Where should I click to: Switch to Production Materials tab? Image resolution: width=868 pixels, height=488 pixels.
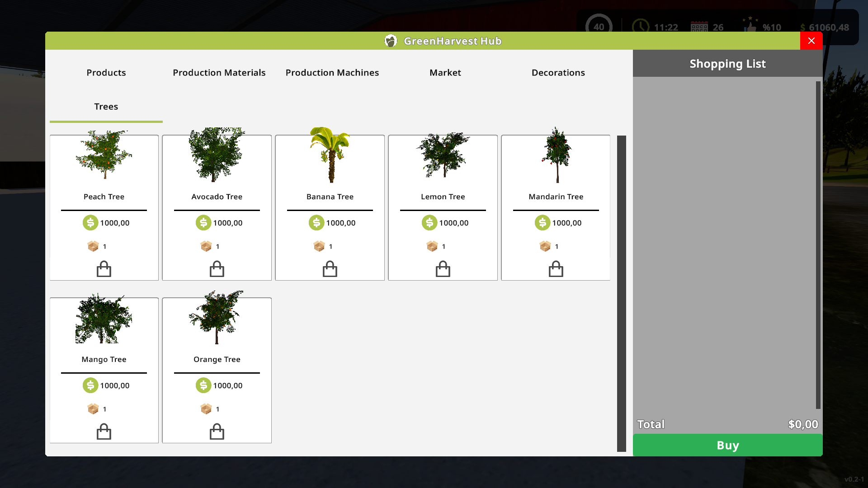(219, 73)
